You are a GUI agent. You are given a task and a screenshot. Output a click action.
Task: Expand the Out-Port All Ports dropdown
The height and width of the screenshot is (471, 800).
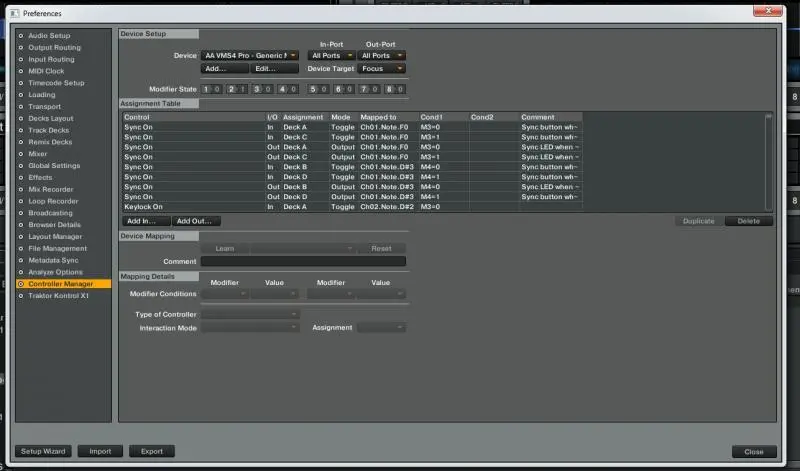(383, 56)
